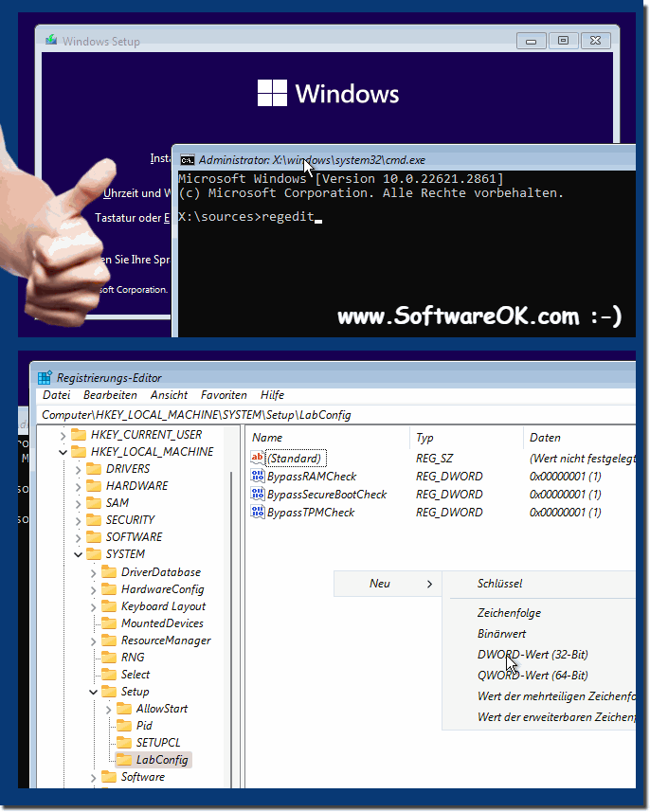The image size is (650, 812).
Task: Click the Registrierungs-Editor title bar icon
Action: tap(45, 377)
